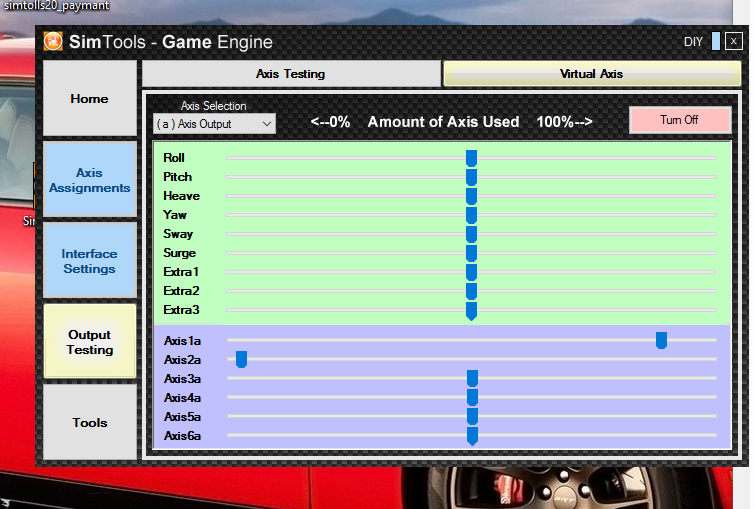Click the Surge axis label
755x509 pixels.
(179, 253)
